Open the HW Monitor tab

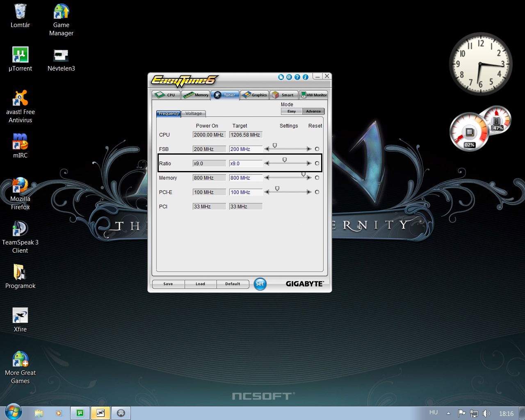click(314, 95)
